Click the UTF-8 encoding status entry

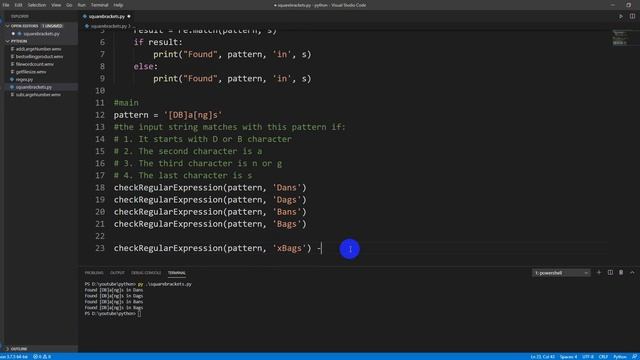coord(588,357)
